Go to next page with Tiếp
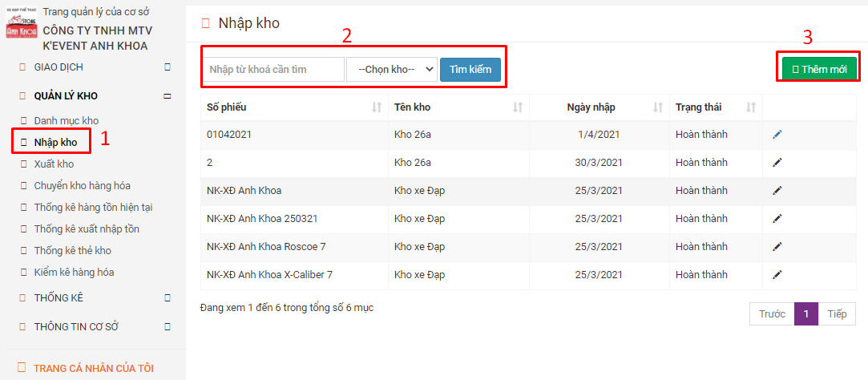The width and height of the screenshot is (868, 380). pyautogui.click(x=837, y=314)
